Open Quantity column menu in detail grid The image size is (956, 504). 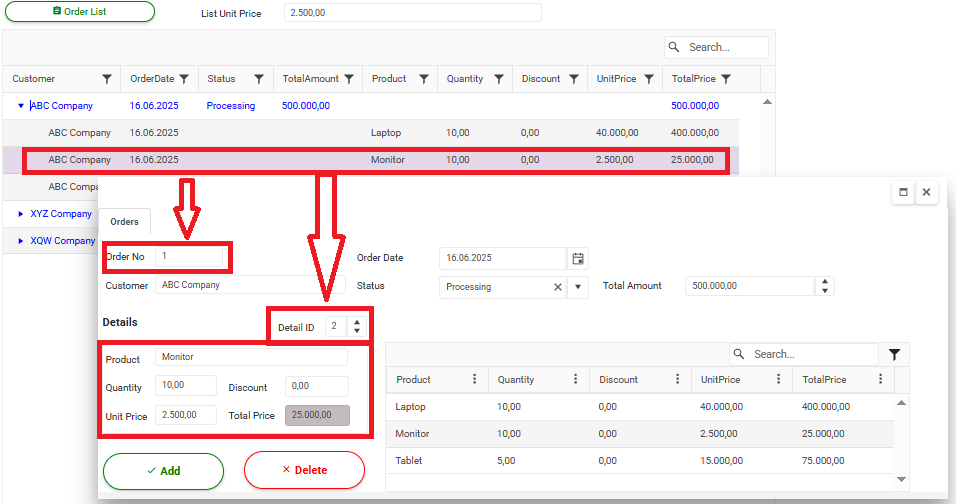[576, 379]
